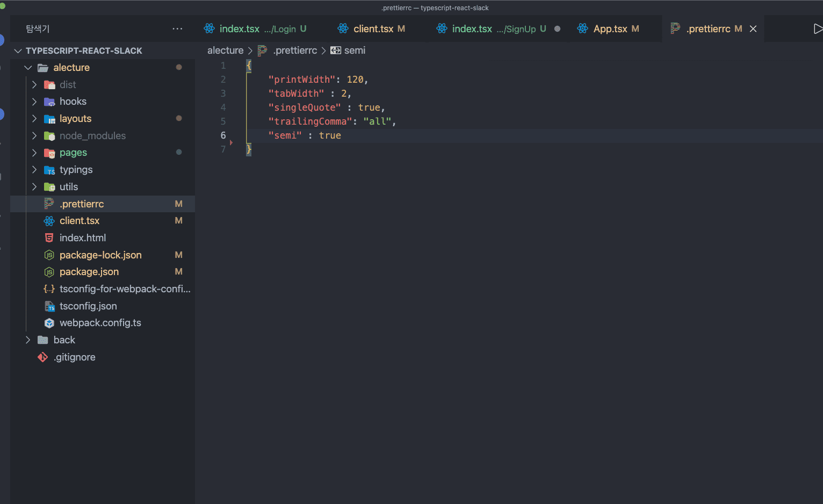823x504 pixels.
Task: Click the package.json Node icon
Action: click(49, 272)
